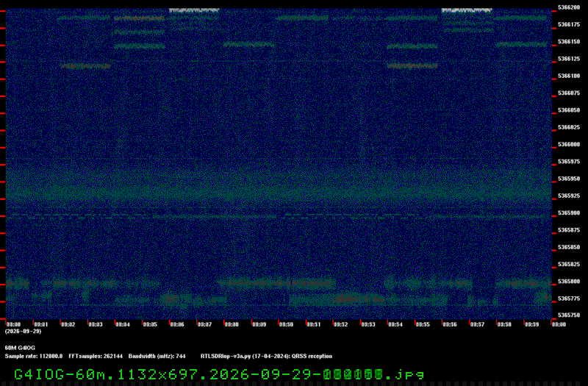
Task: Click the 00:04 time axis marker
Action: pos(123,324)
